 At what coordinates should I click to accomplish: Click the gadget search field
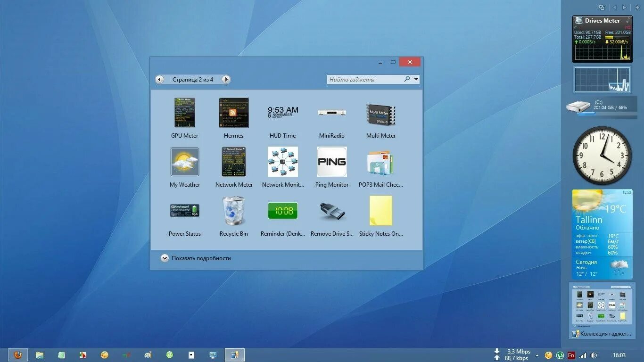coord(364,79)
